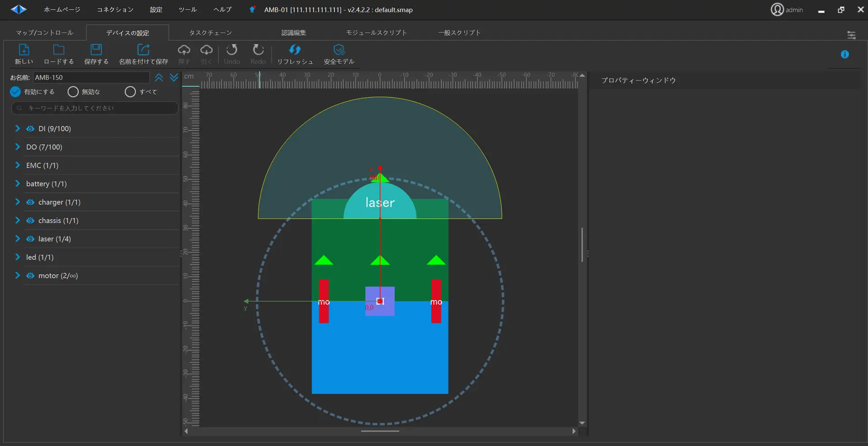Collapse all items with double-up chevron

tap(159, 78)
